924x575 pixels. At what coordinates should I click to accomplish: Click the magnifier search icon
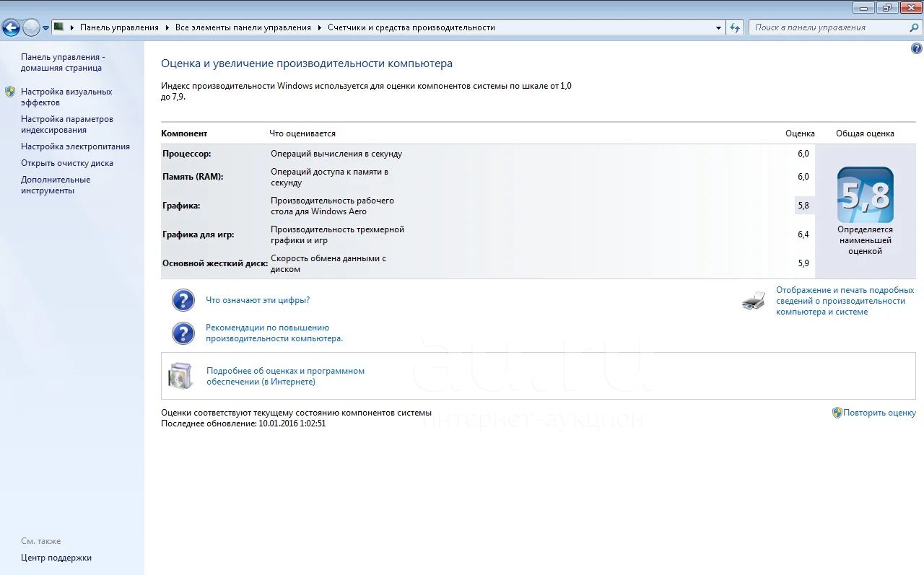[915, 27]
